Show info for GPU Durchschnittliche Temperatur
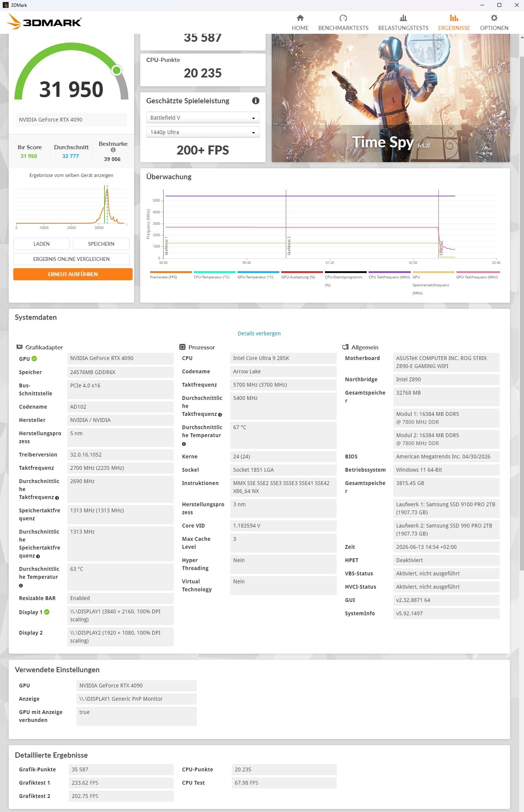 point(21,586)
